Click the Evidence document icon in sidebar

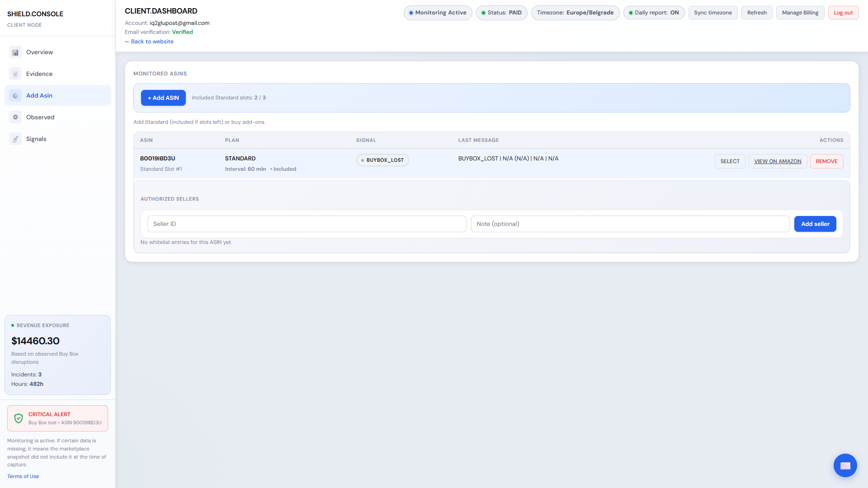(15, 74)
